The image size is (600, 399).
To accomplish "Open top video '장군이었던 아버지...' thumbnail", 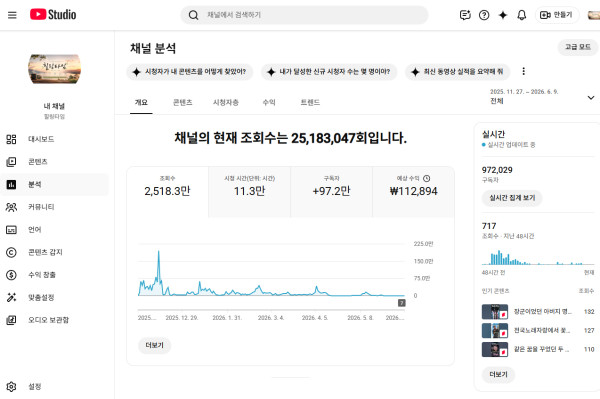I will [x=495, y=312].
